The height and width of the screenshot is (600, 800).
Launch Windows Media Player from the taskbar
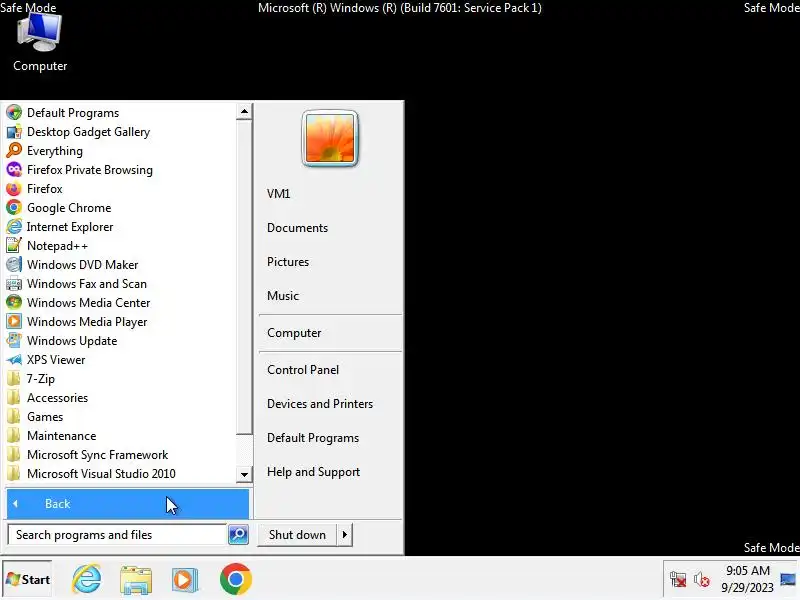185,579
